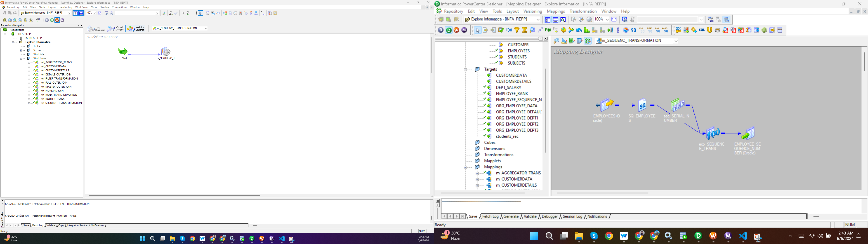Pick the Source Qualifier SQ toolbar icon
868x244 pixels.
coord(633,30)
